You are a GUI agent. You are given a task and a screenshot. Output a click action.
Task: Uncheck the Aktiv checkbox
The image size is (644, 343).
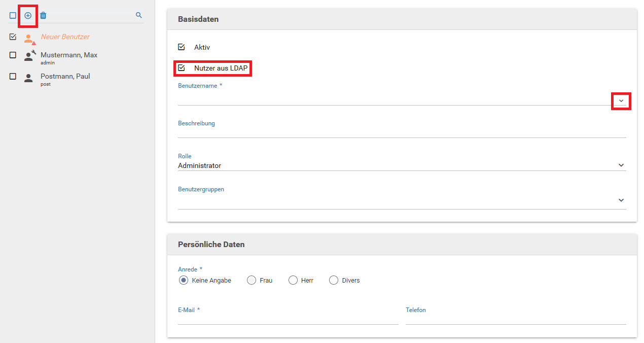click(x=182, y=47)
